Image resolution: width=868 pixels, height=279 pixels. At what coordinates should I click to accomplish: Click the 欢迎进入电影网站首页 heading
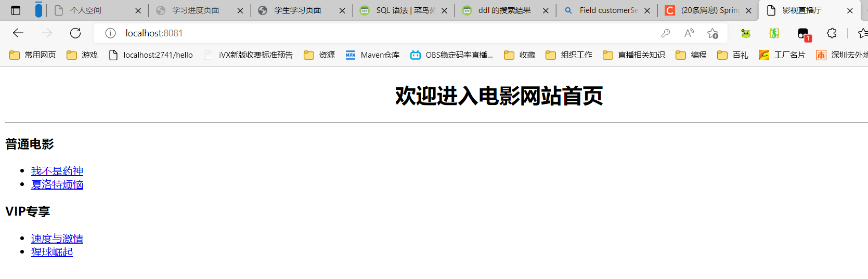click(x=499, y=96)
